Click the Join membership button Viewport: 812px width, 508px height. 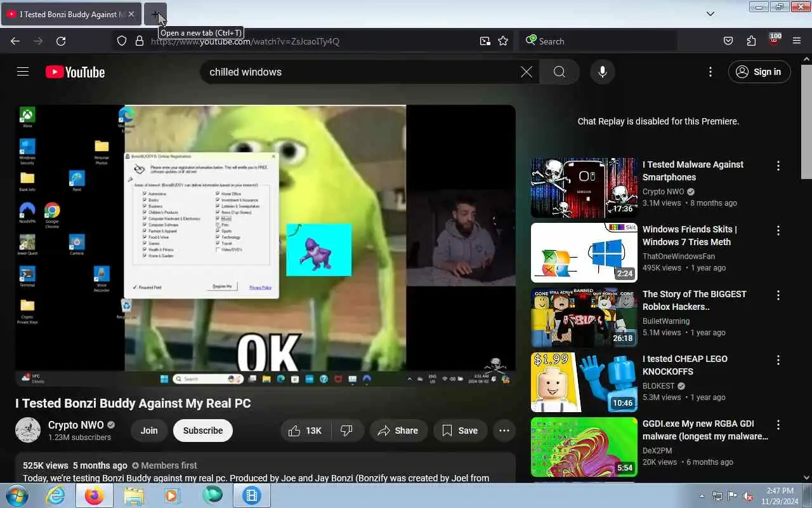[149, 431]
